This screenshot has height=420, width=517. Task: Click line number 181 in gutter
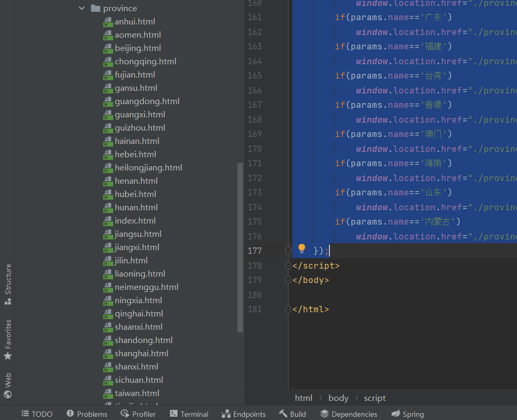(x=255, y=310)
